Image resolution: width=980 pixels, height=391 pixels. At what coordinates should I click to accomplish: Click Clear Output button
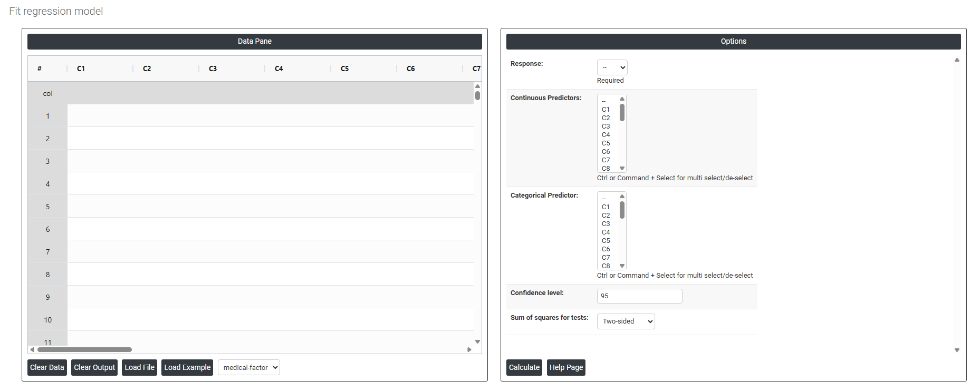coord(94,367)
